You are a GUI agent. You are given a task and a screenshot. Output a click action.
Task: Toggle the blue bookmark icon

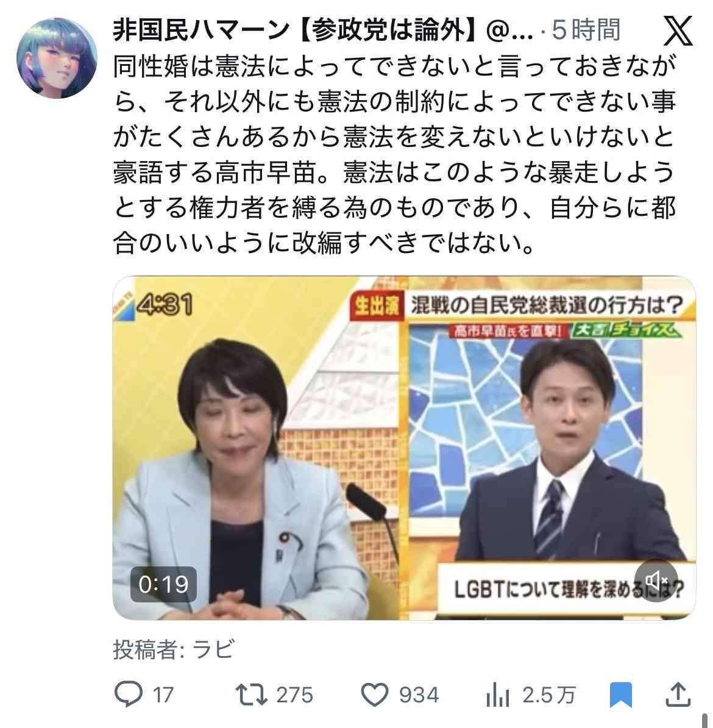(620, 694)
